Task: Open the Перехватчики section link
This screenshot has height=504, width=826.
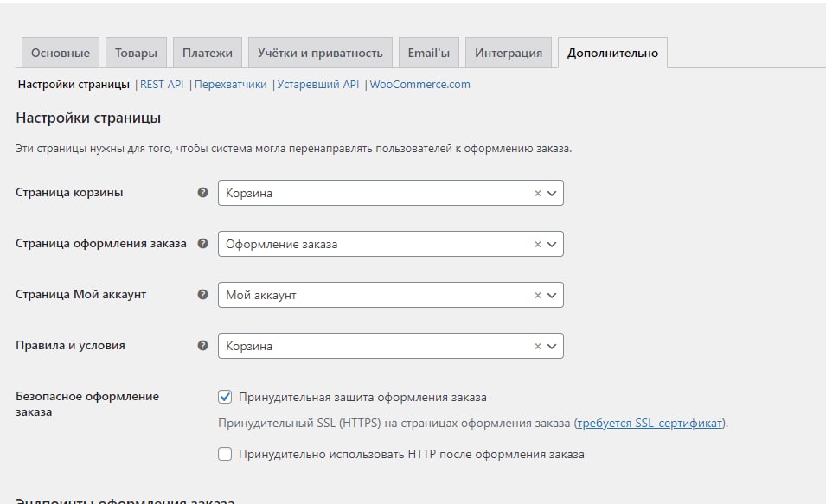Action: pyautogui.click(x=230, y=85)
